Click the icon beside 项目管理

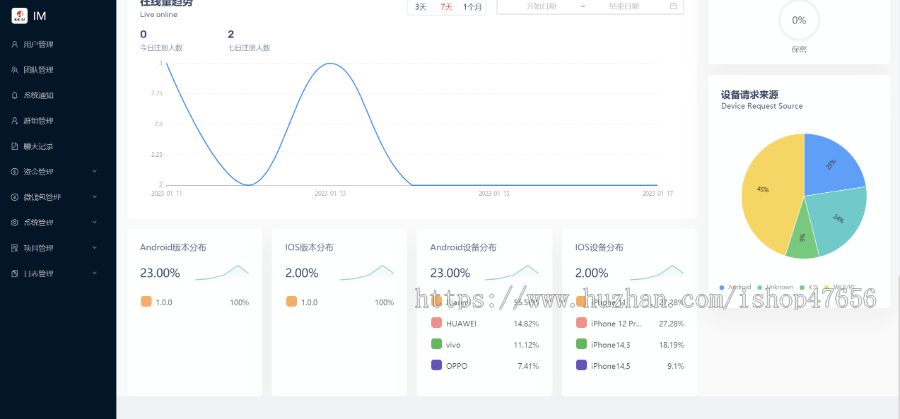click(15, 248)
